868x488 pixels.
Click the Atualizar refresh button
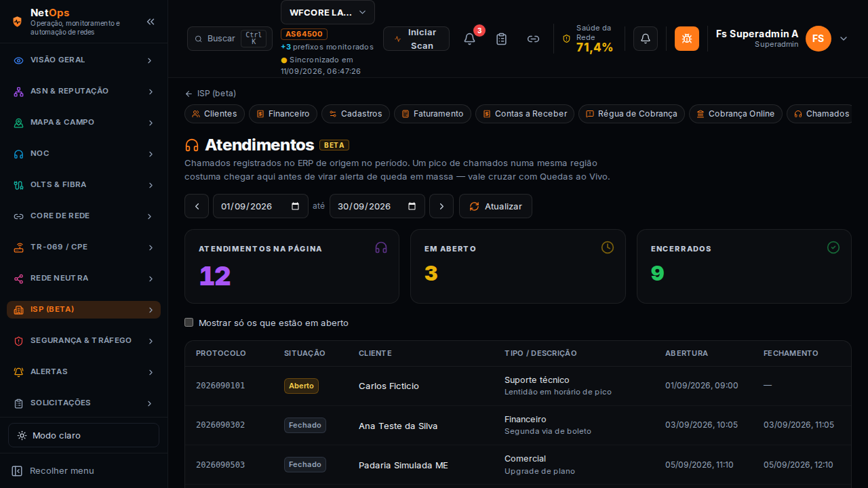pyautogui.click(x=496, y=206)
